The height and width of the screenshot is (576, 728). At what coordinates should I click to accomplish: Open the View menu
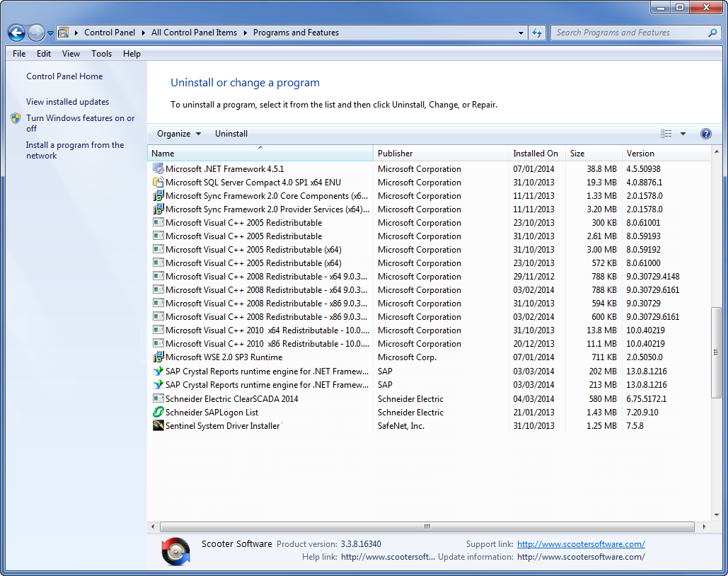pos(71,53)
